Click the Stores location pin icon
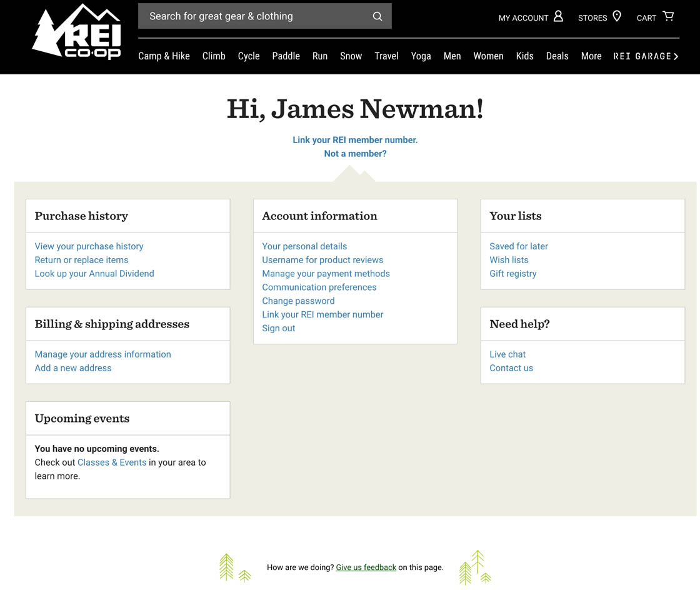700x590 pixels. click(x=617, y=16)
